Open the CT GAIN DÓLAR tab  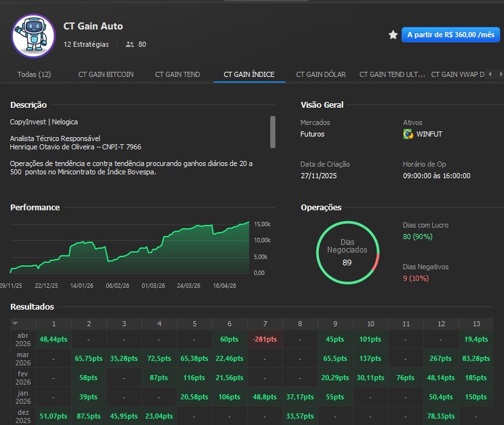(x=321, y=74)
